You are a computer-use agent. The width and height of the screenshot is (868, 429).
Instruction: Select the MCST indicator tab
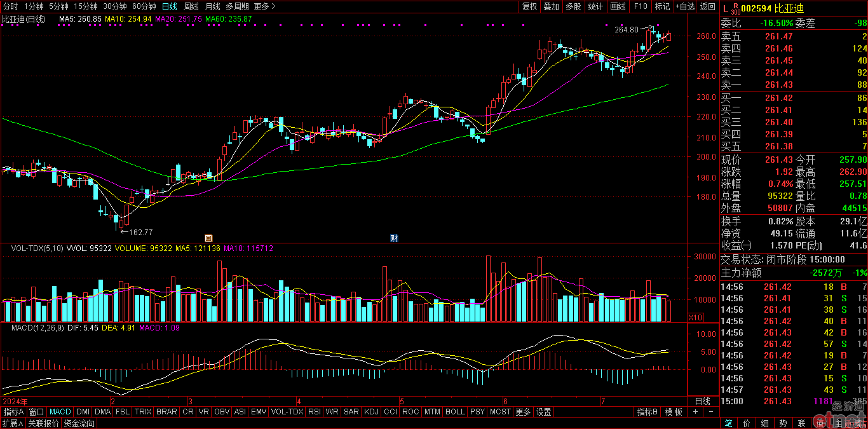point(500,412)
